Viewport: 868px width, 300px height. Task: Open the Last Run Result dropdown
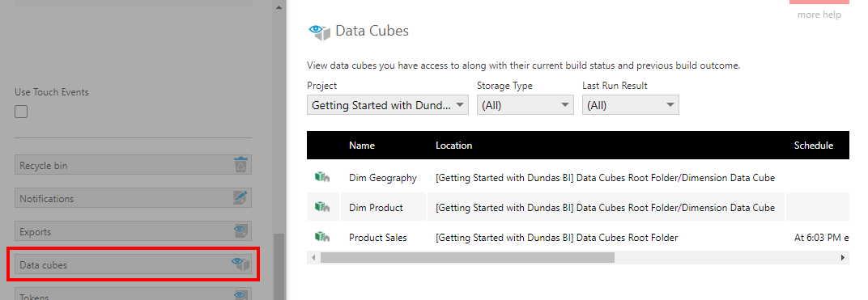point(631,105)
